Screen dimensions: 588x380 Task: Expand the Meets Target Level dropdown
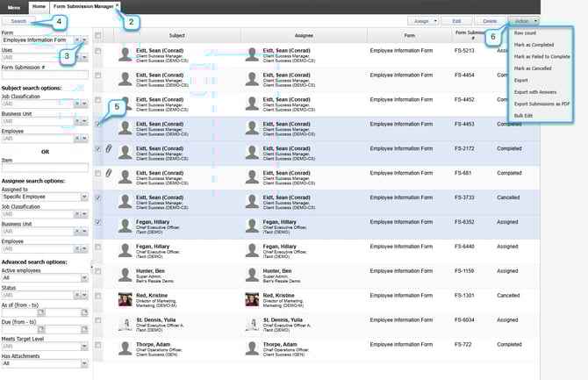(x=84, y=347)
